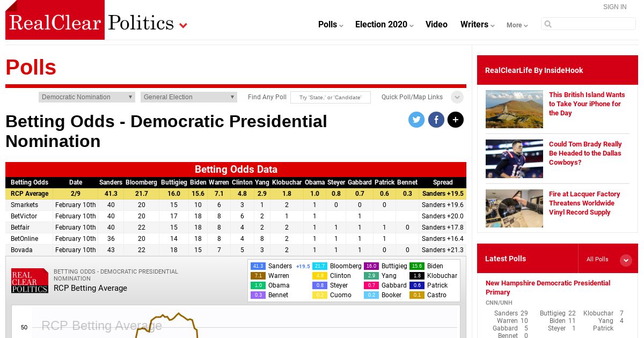This screenshot has width=644, height=338.
Task: Click the Patrick legend swatch 0.6
Action: [417, 285]
